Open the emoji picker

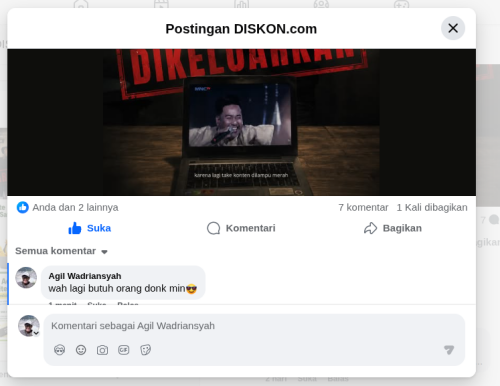81,350
